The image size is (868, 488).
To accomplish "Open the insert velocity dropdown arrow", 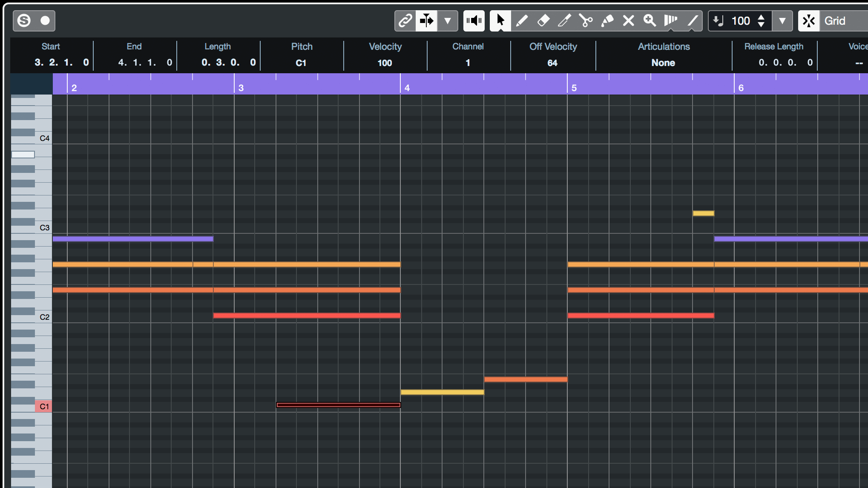I will 782,20.
